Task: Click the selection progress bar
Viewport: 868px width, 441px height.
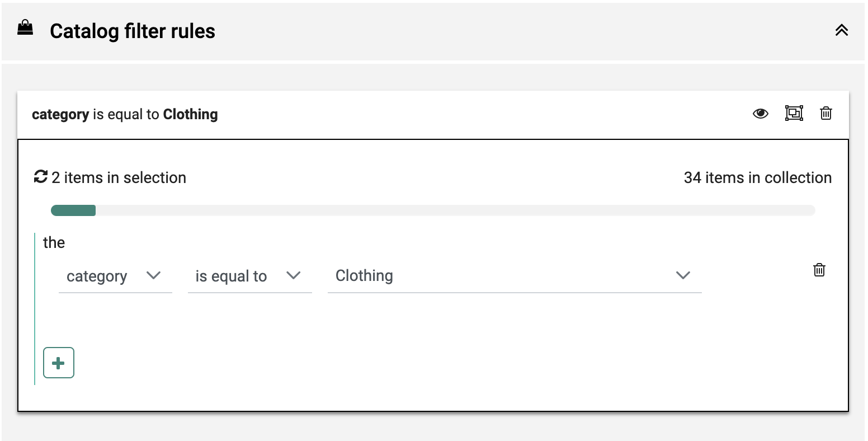Action: (x=432, y=210)
